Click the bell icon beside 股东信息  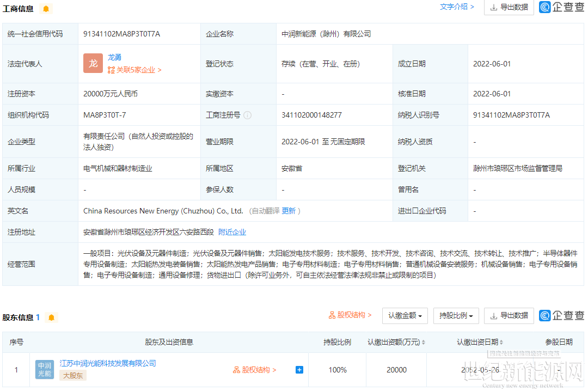click(51, 317)
